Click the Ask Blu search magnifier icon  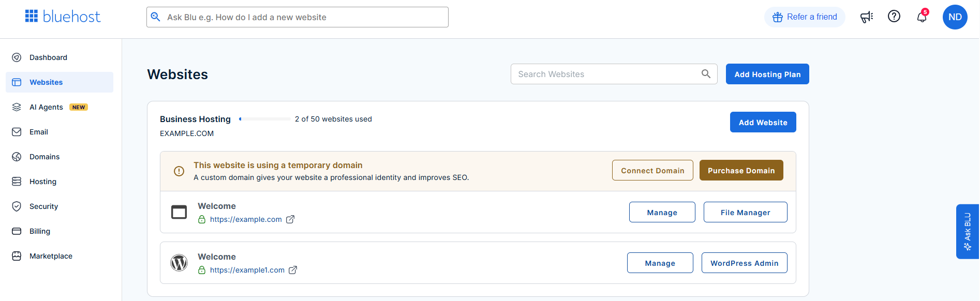coord(155,17)
